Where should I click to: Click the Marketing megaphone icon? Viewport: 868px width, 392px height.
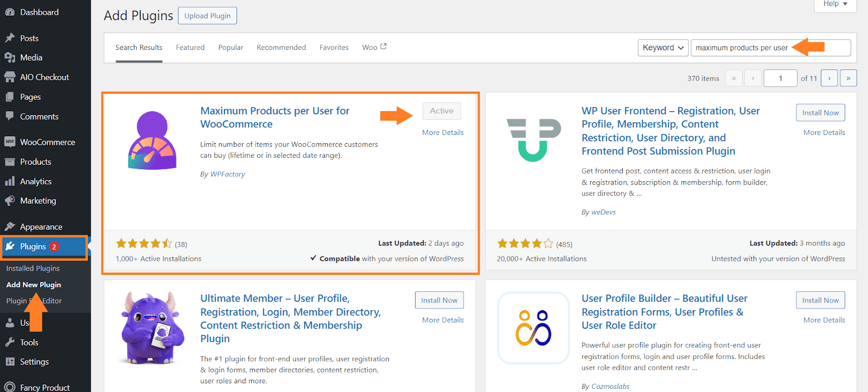point(10,201)
